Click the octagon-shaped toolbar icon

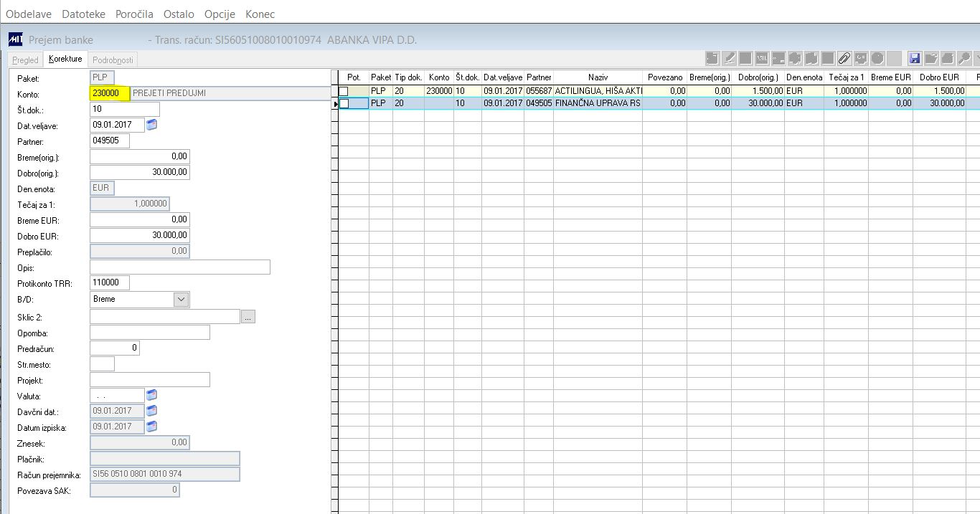click(x=877, y=58)
